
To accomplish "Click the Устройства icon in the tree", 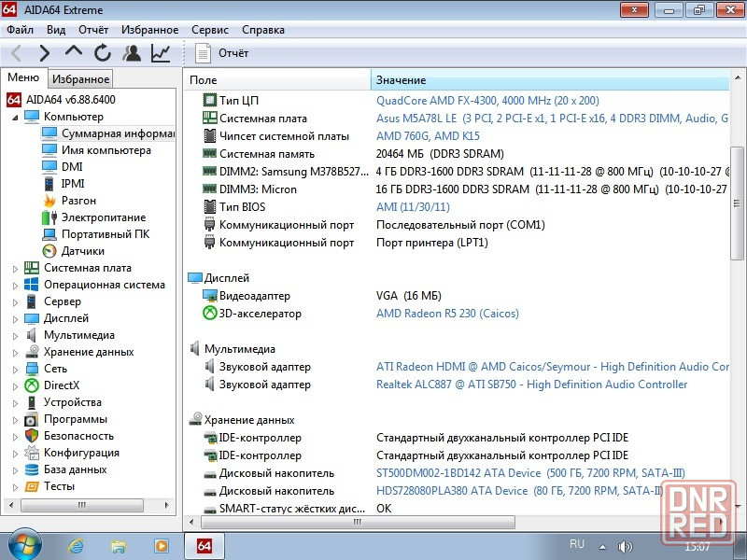I will pos(32,402).
